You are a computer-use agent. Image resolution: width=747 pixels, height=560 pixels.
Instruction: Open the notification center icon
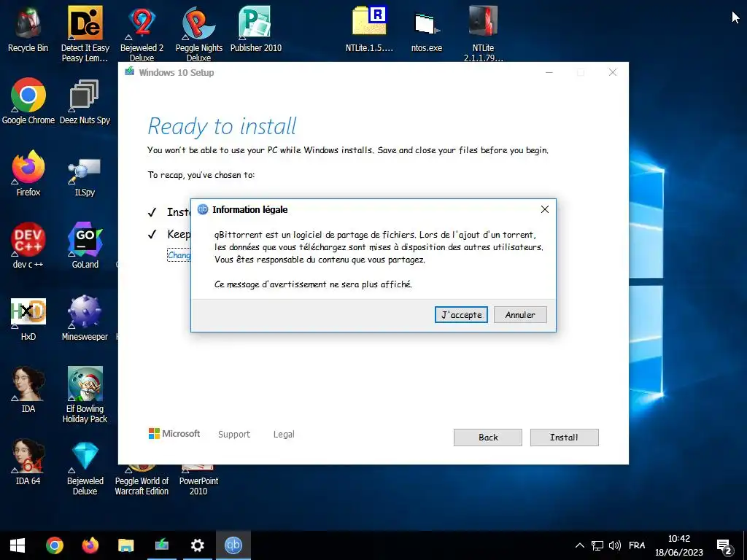(x=724, y=545)
